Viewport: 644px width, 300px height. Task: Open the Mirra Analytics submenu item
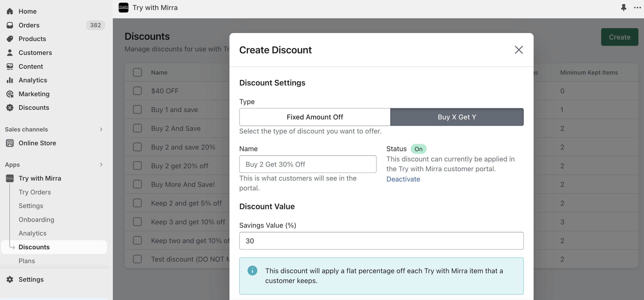click(33, 233)
